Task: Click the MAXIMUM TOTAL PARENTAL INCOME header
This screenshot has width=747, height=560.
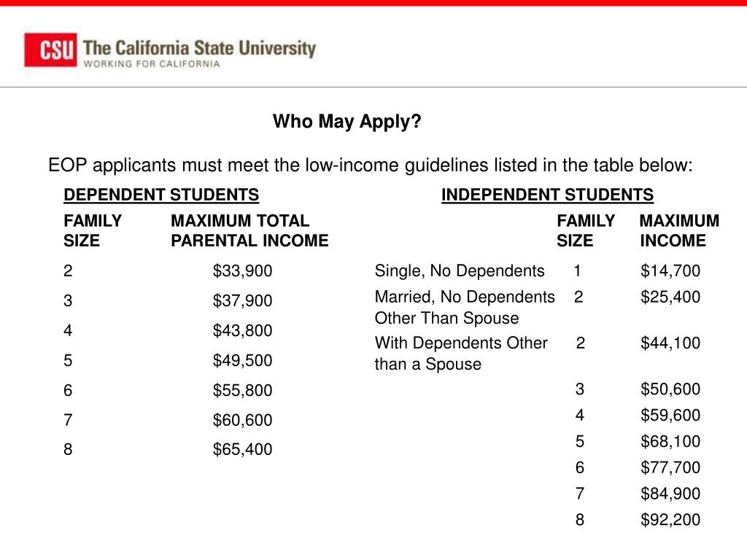Action: point(249,230)
